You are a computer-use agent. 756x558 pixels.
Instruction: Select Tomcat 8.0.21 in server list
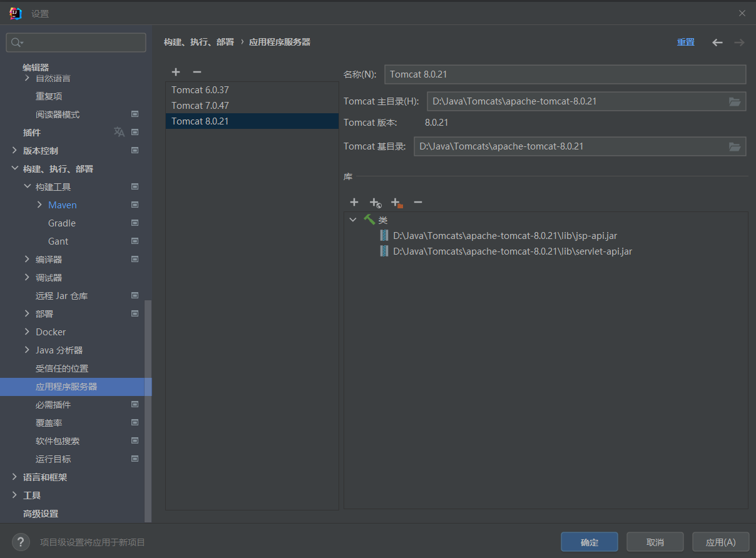pyautogui.click(x=252, y=121)
